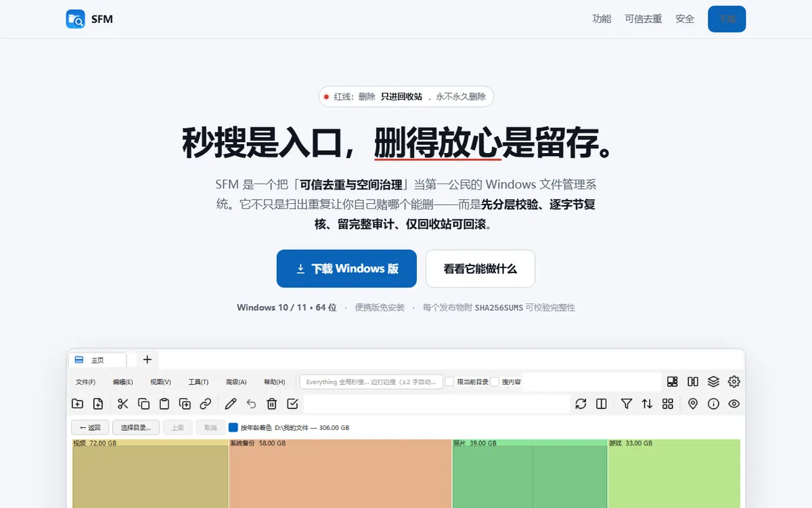Enable the 限当前目录 checkbox
The height and width of the screenshot is (508, 812).
pyautogui.click(x=449, y=382)
